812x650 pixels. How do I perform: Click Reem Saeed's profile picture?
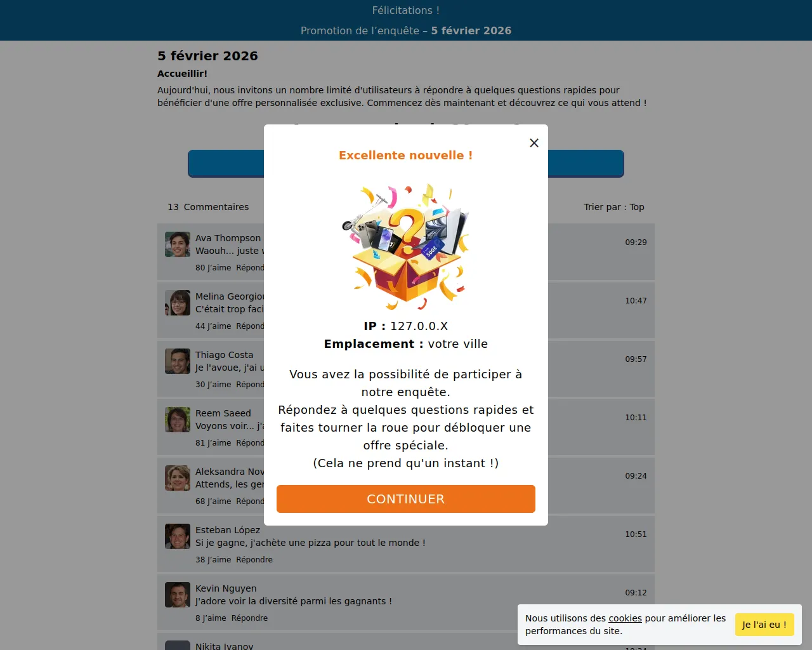pyautogui.click(x=178, y=420)
